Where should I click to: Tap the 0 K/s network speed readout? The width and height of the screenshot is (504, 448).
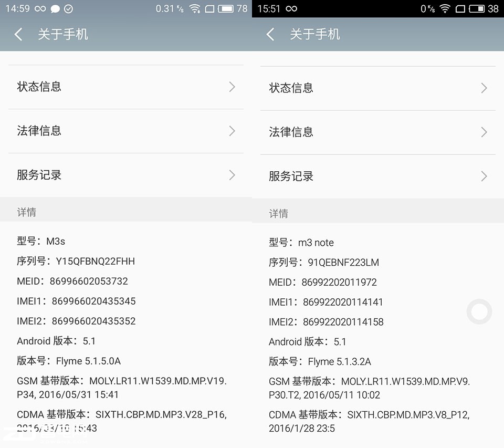[x=428, y=9]
